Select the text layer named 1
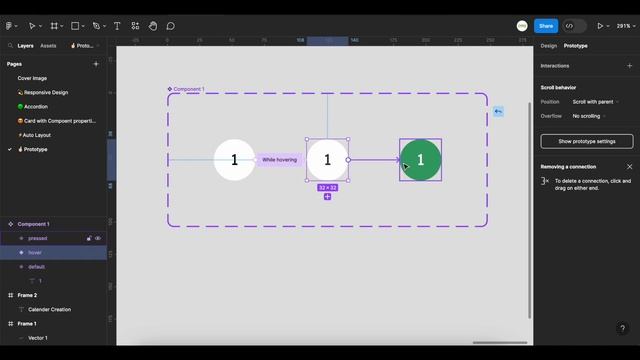The image size is (640, 360). tap(40, 281)
